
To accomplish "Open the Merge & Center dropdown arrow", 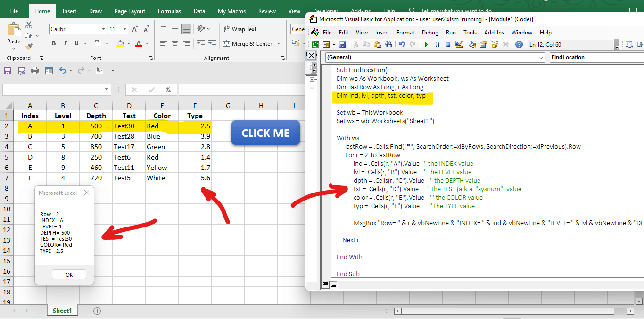I will (279, 44).
